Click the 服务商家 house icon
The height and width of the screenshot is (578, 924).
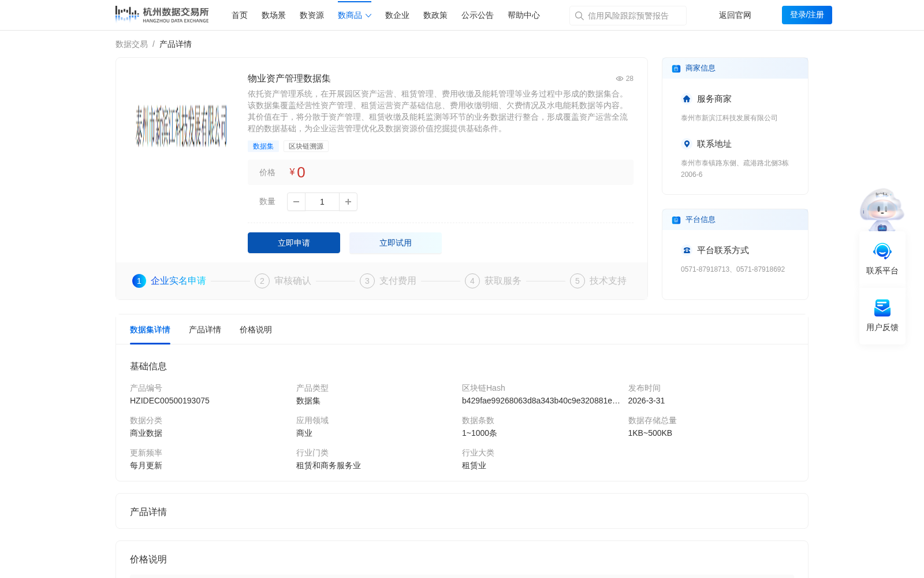coord(687,99)
